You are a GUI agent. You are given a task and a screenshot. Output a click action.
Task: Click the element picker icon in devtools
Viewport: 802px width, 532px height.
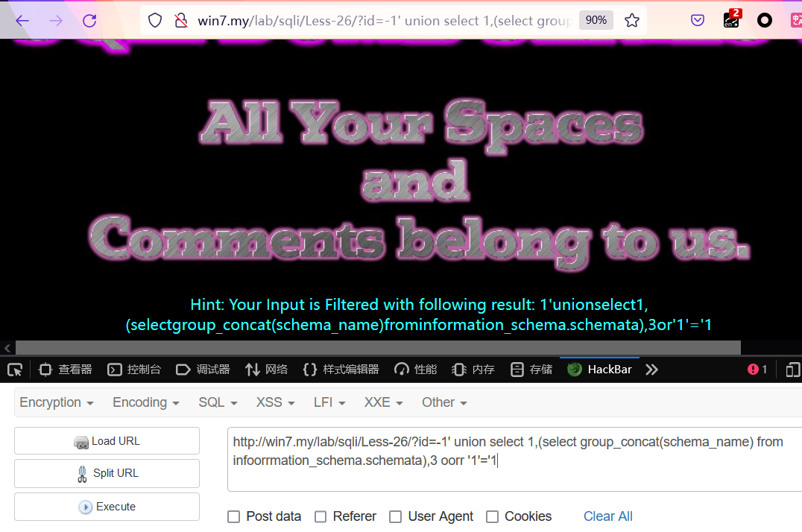coord(14,370)
